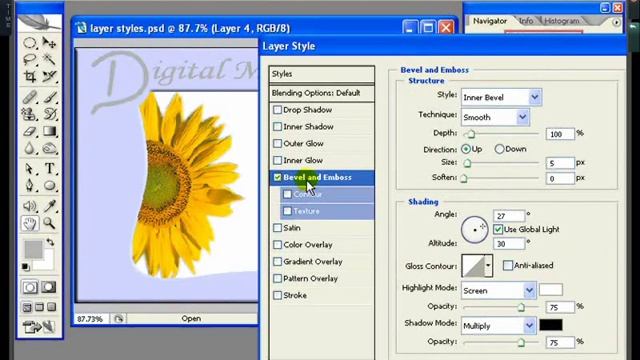640x360 pixels.
Task: Select the Elliptical Marquee tool
Action: point(29,43)
